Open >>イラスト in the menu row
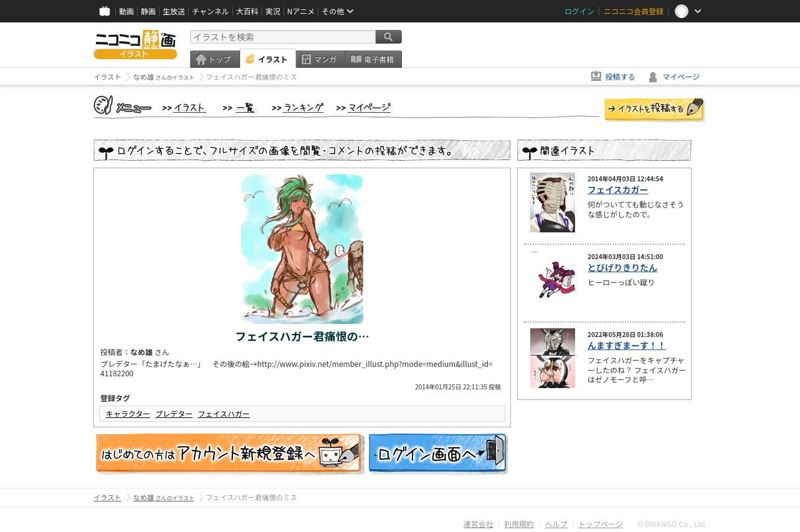The width and height of the screenshot is (800, 532). coord(184,108)
